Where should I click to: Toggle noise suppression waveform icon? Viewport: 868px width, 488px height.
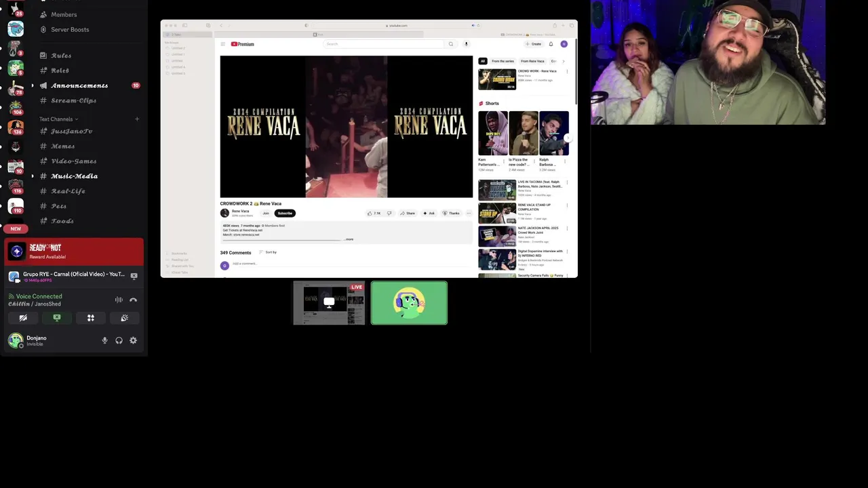coord(119,300)
